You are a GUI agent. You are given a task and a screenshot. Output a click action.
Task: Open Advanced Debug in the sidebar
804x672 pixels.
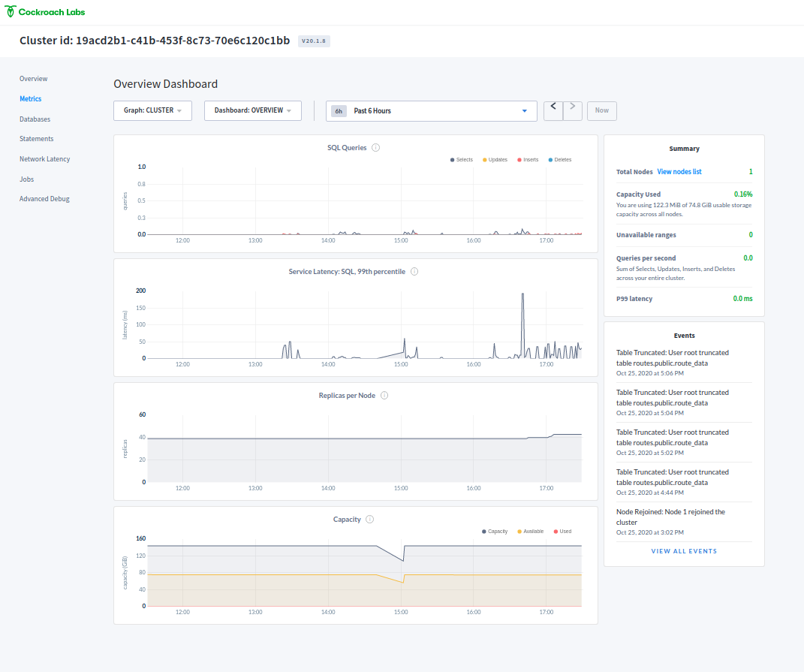(44, 198)
